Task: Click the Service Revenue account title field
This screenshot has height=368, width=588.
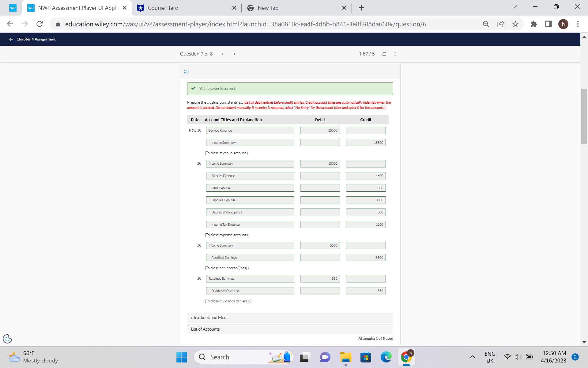Action: click(250, 130)
